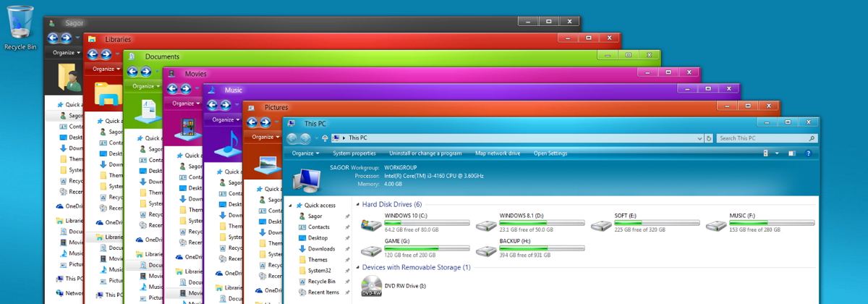The height and width of the screenshot is (304, 868).
Task: Open recent locations arrow next to Forward in This PC
Action: (315, 138)
